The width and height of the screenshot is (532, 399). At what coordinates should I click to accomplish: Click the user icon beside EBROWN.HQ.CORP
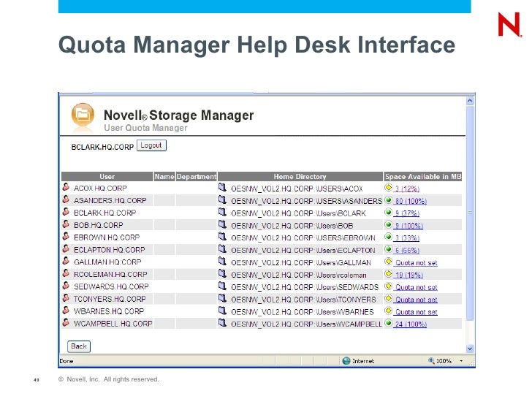(66, 237)
